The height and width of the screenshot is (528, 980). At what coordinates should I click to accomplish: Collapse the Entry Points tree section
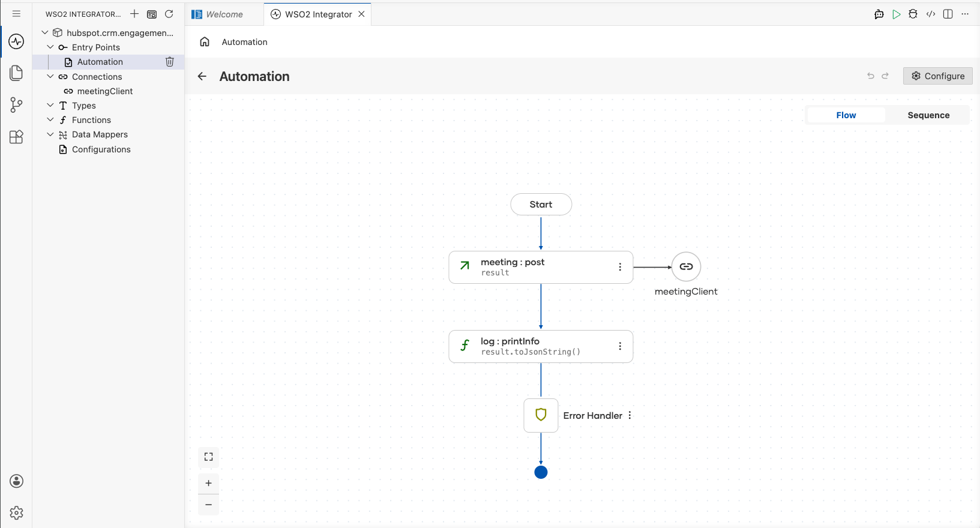tap(50, 47)
